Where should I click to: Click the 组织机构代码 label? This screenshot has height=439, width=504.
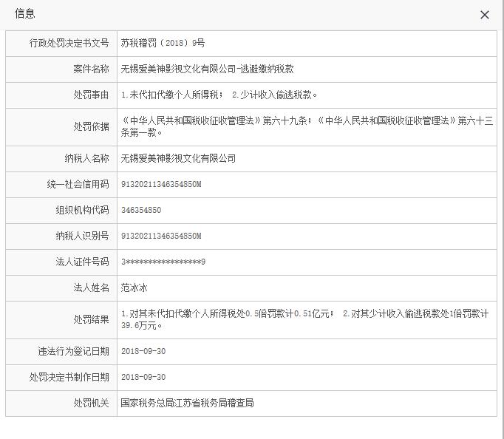tap(82, 210)
